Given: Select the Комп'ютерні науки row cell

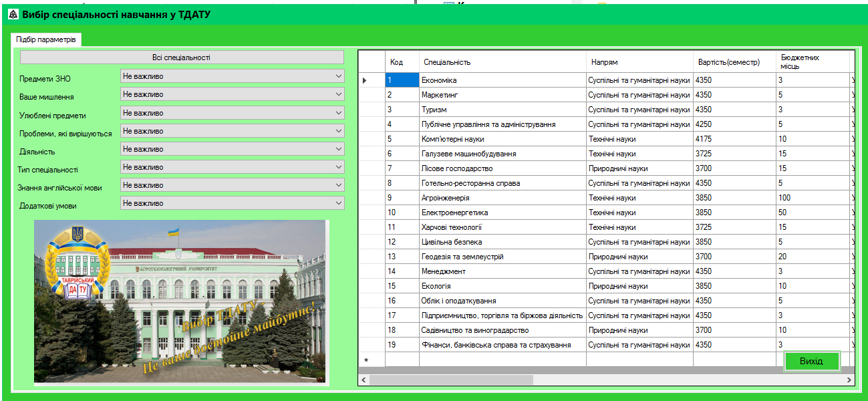Looking at the screenshot, I should point(502,139).
